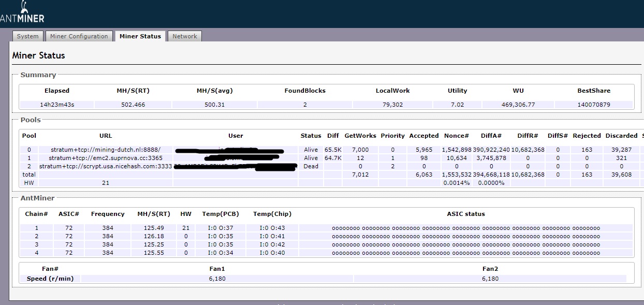Click the total Accepted value 6,063
Viewport: 644px width, 305px height.
click(424, 175)
